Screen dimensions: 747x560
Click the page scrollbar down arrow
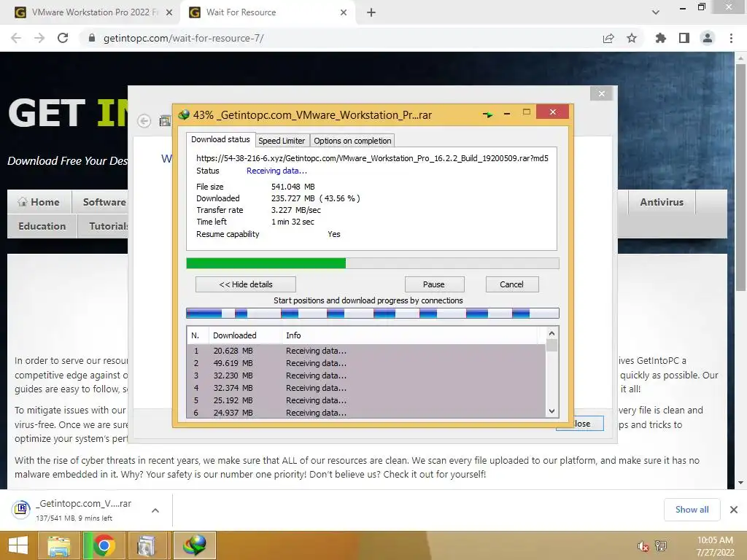coord(740,483)
